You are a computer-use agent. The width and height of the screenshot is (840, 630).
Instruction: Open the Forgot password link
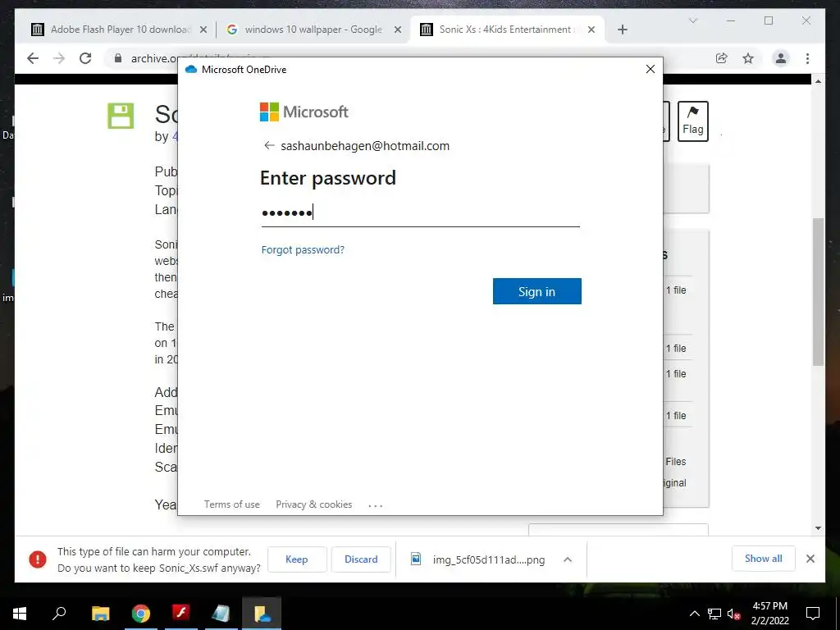pos(303,250)
